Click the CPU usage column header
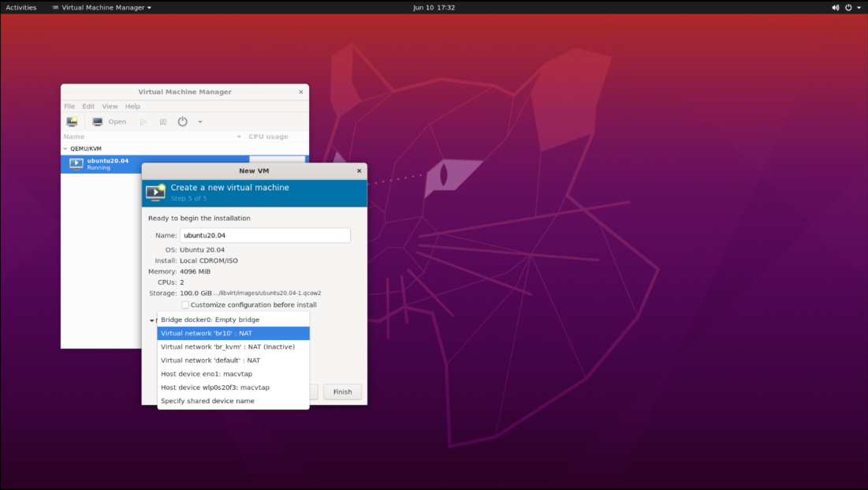 click(269, 137)
